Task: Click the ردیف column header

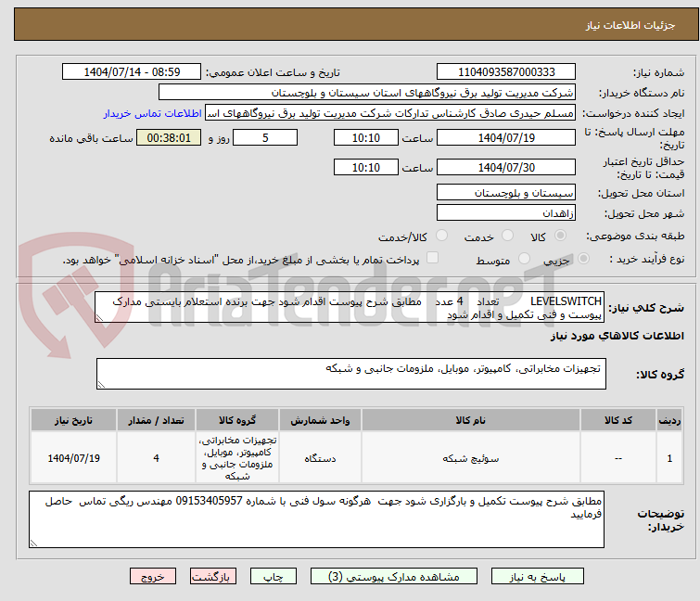Action: 669,420
